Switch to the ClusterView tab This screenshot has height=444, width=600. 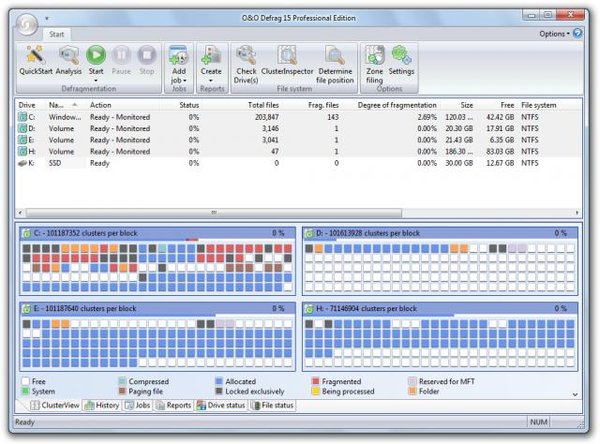55,405
